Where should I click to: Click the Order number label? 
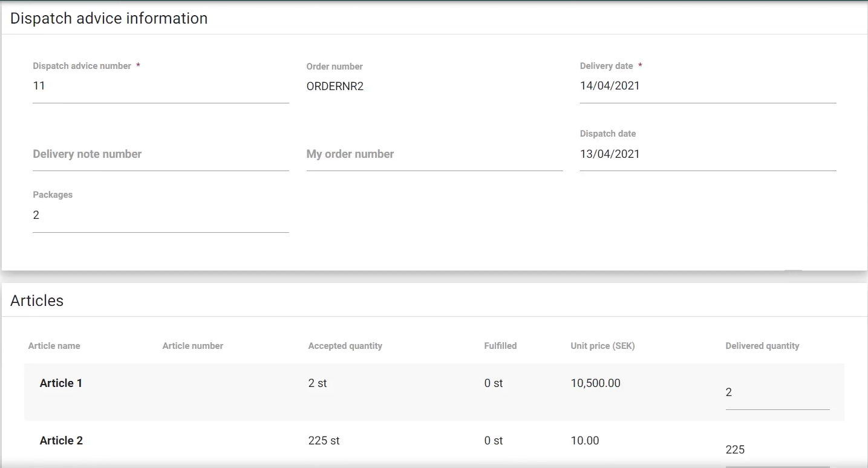[x=334, y=67]
